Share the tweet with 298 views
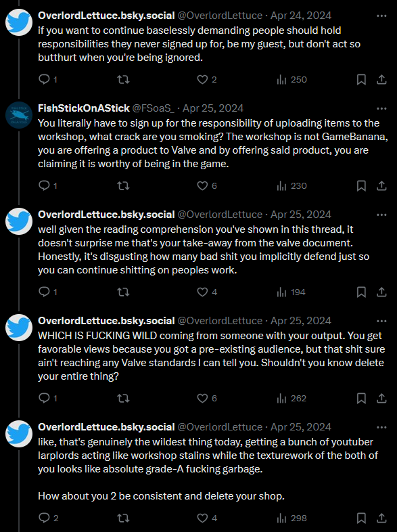The height and width of the screenshot is (532, 397). pyautogui.click(x=381, y=518)
